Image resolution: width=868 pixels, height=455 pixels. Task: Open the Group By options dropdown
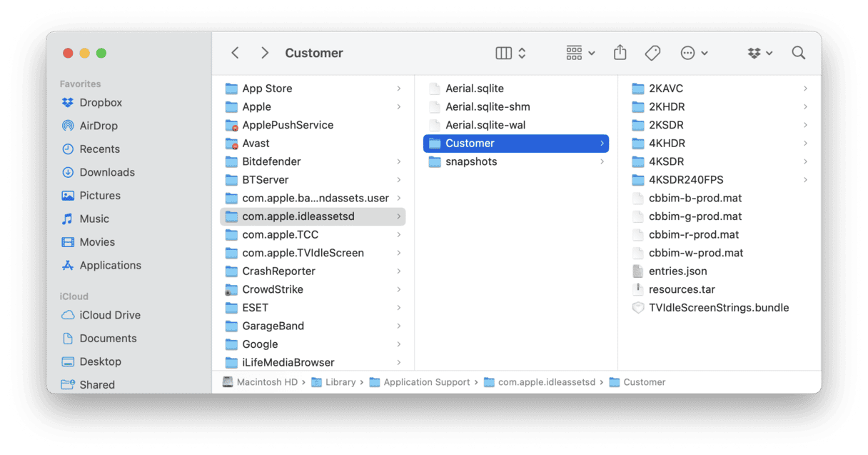[x=580, y=53]
